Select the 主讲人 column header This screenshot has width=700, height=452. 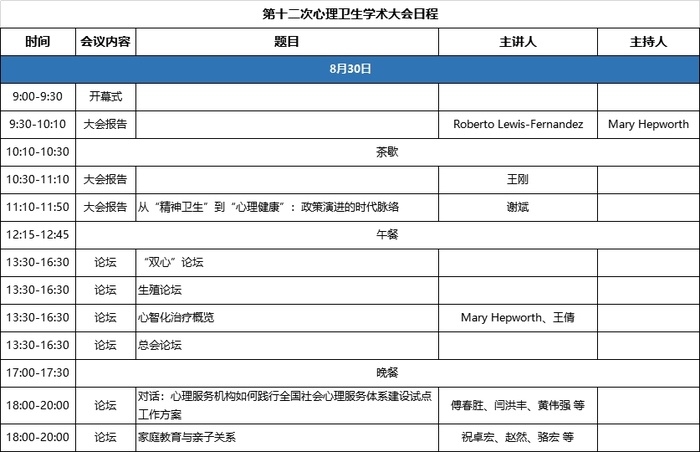click(517, 42)
